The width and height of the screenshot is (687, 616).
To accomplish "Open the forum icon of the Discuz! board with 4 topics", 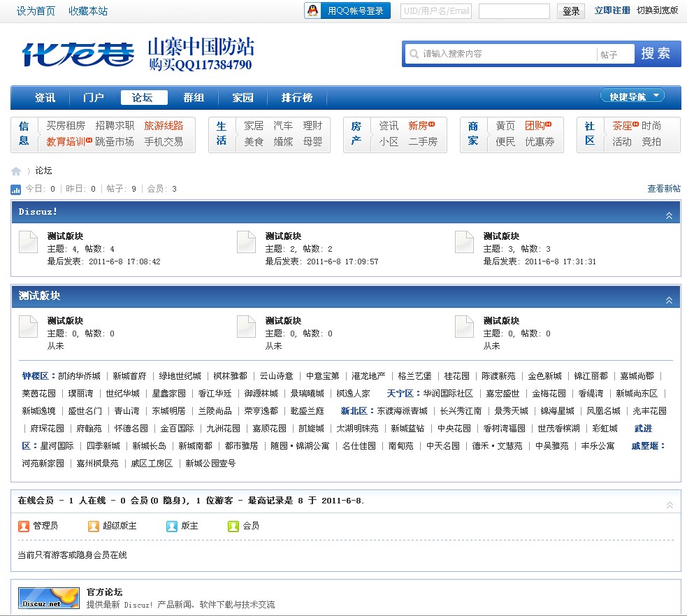I will tap(29, 242).
